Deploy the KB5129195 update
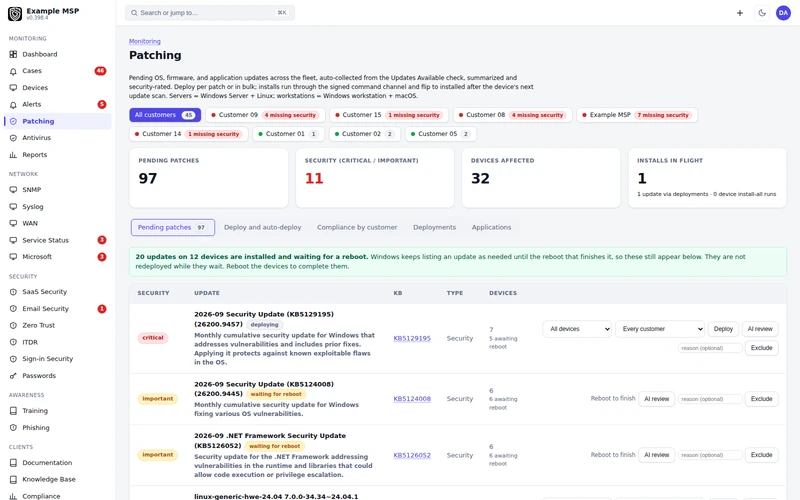The width and height of the screenshot is (800, 500). [x=723, y=329]
